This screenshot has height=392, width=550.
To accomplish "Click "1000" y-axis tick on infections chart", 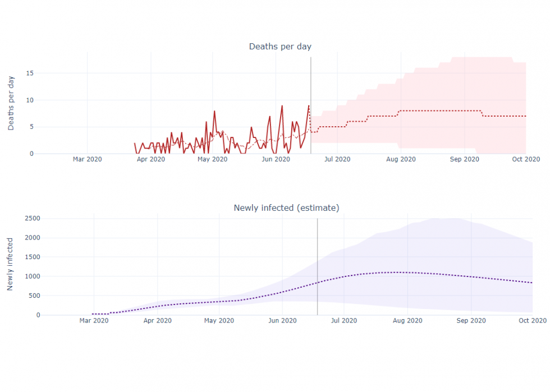I will (x=31, y=276).
